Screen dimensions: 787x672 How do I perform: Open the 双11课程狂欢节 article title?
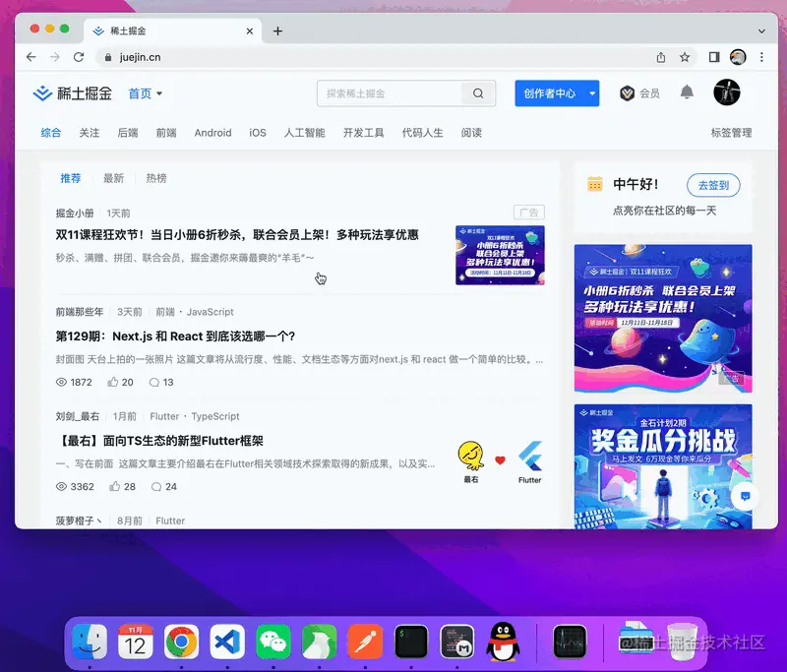pos(237,235)
